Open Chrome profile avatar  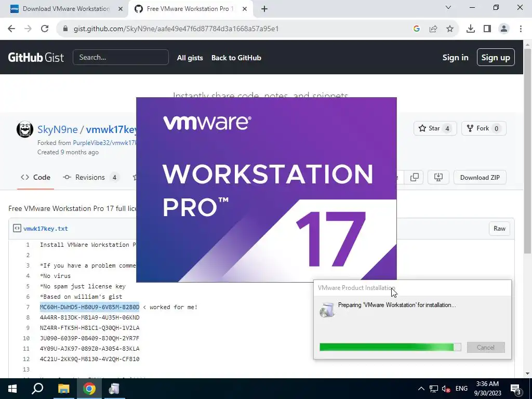[x=504, y=29]
